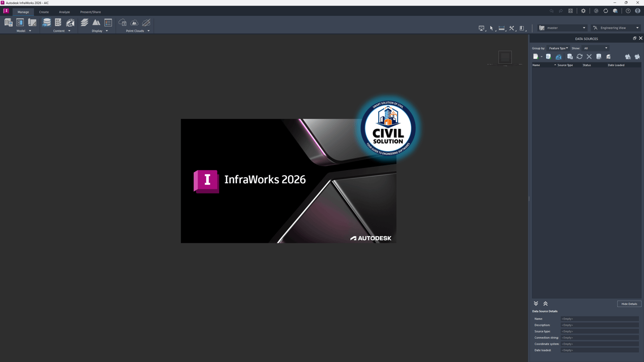644x362 pixels.
Task: Click the database icon right of delete X
Action: click(x=599, y=57)
